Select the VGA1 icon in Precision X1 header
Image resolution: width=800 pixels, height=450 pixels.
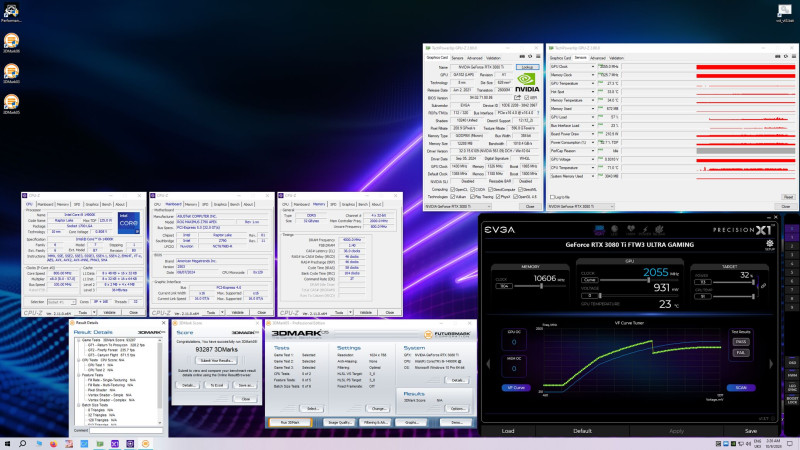point(599,230)
